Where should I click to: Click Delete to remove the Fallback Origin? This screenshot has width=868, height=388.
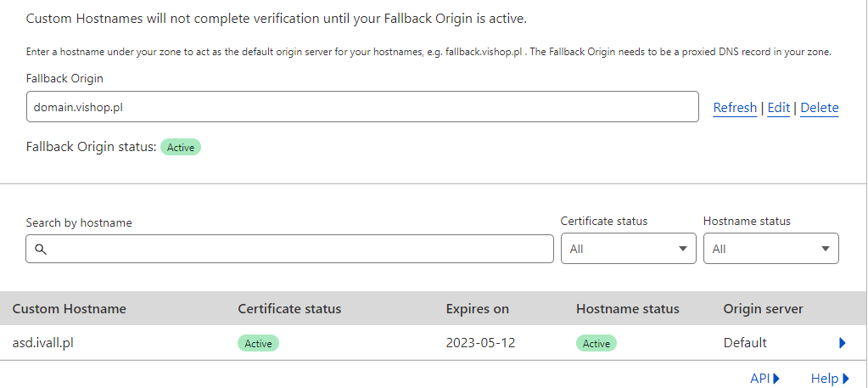[819, 108]
